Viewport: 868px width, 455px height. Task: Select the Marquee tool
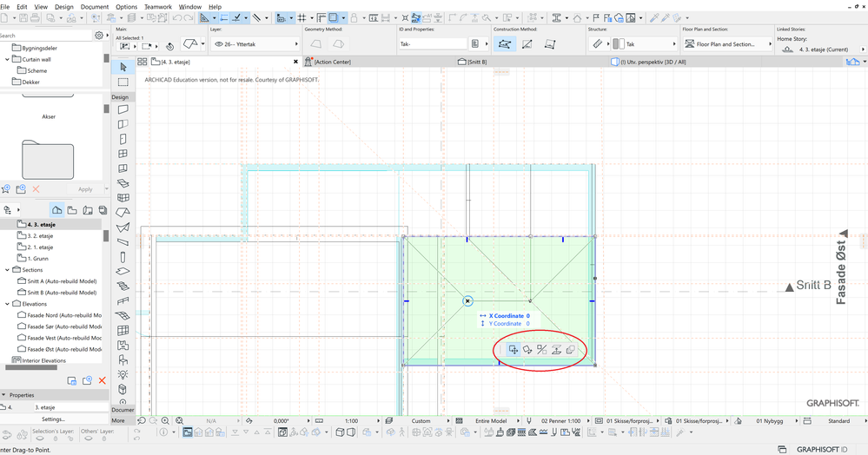click(123, 82)
